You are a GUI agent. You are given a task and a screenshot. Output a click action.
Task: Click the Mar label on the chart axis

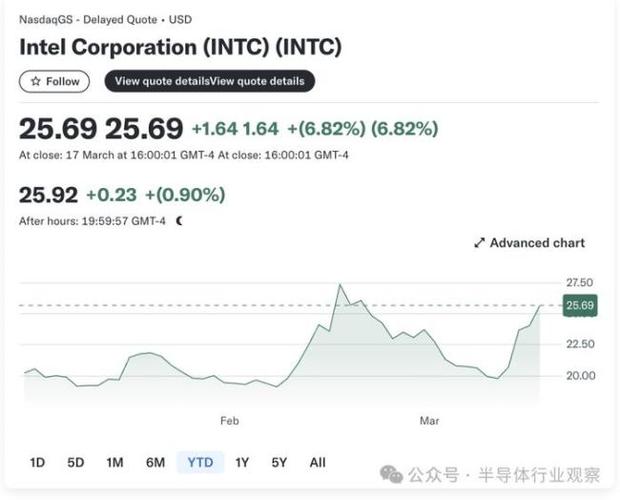coord(429,421)
